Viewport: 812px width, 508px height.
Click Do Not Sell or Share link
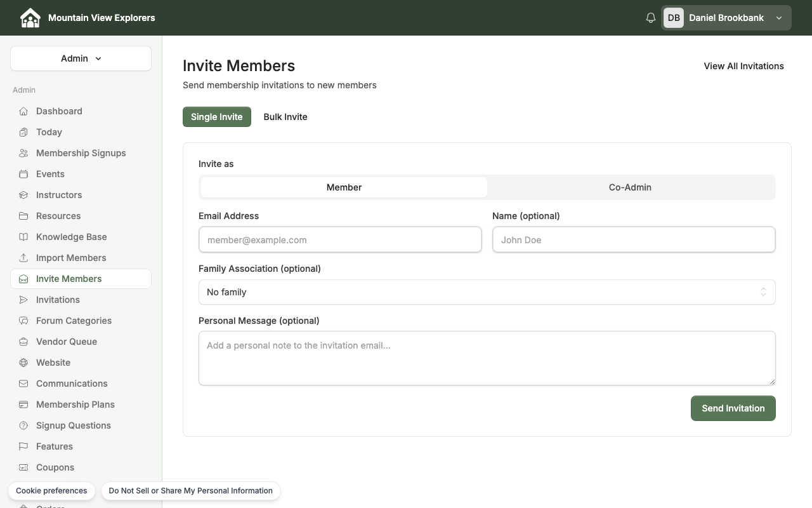coord(190,491)
